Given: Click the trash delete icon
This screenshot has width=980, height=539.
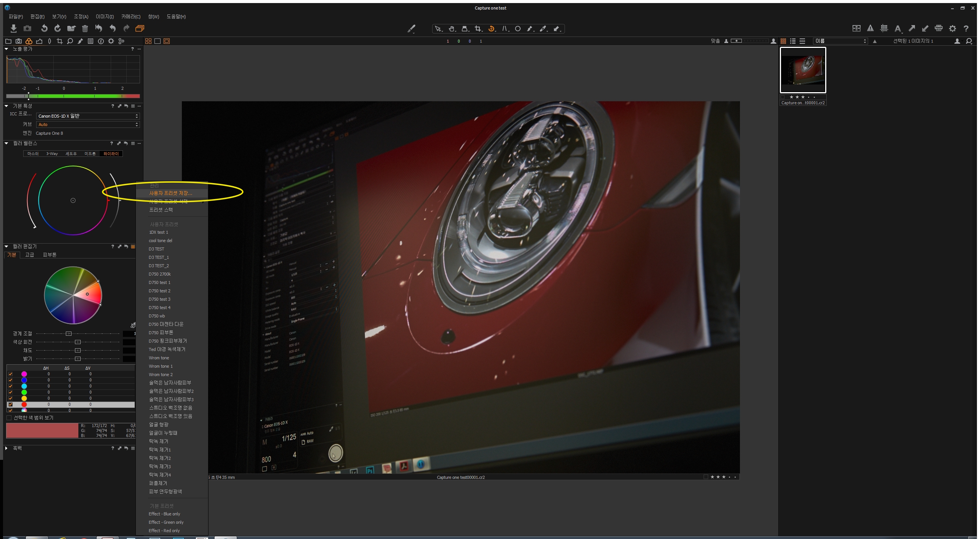Looking at the screenshot, I should pyautogui.click(x=85, y=29).
